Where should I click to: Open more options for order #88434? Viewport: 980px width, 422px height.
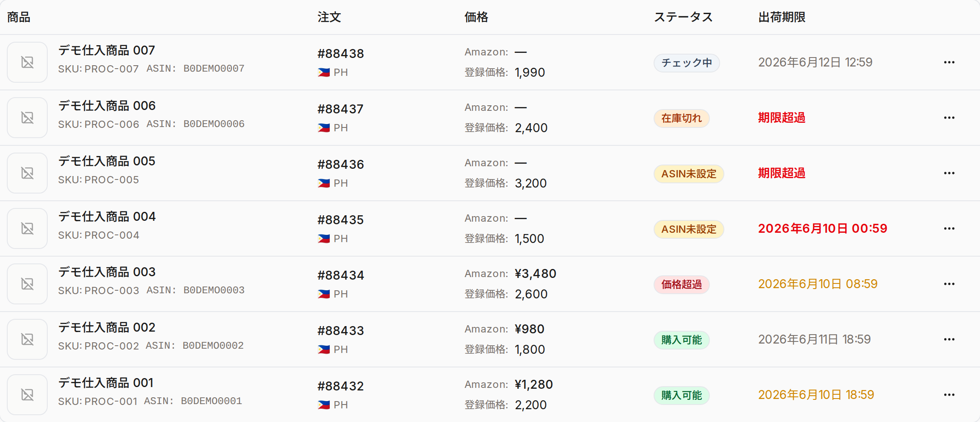point(949,284)
